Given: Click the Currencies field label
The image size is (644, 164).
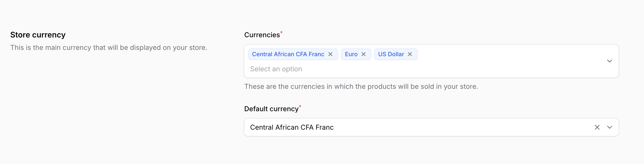Looking at the screenshot, I should coord(262,35).
